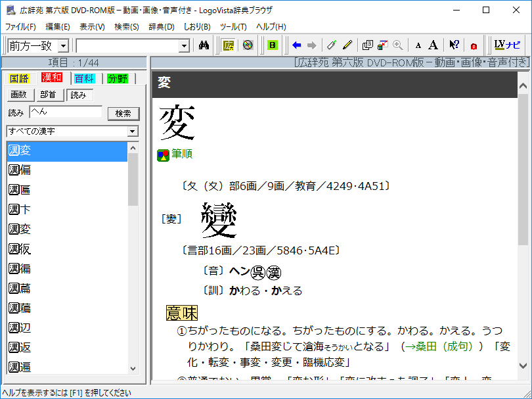
Task: Open the search mode 前方一致 dropdown
Action: click(x=63, y=46)
